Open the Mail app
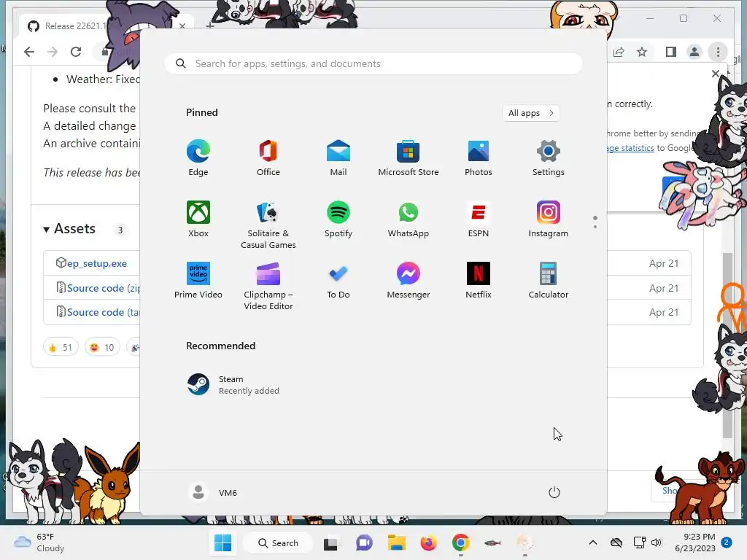The image size is (747, 560). point(338,158)
